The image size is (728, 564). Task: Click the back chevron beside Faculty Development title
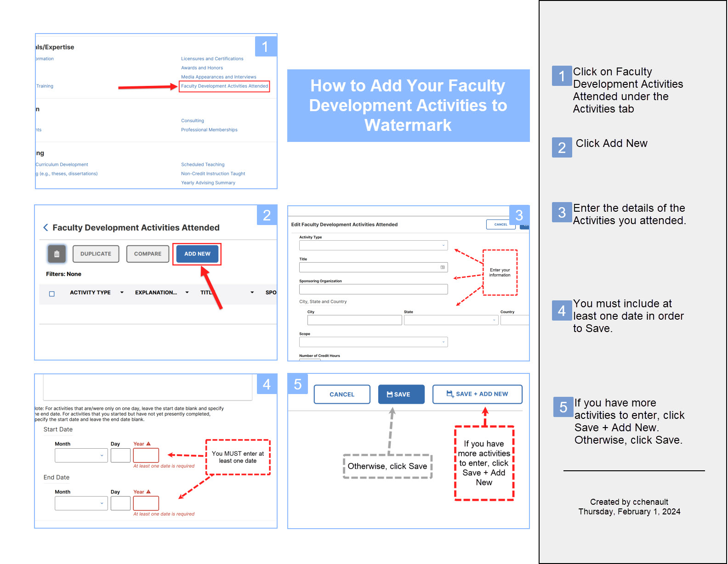(x=45, y=228)
